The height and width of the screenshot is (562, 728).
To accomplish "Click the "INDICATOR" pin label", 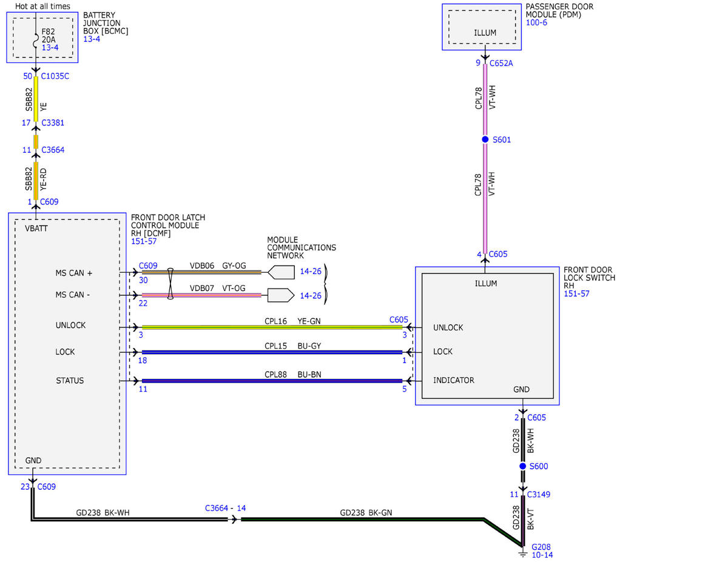I will tap(454, 380).
